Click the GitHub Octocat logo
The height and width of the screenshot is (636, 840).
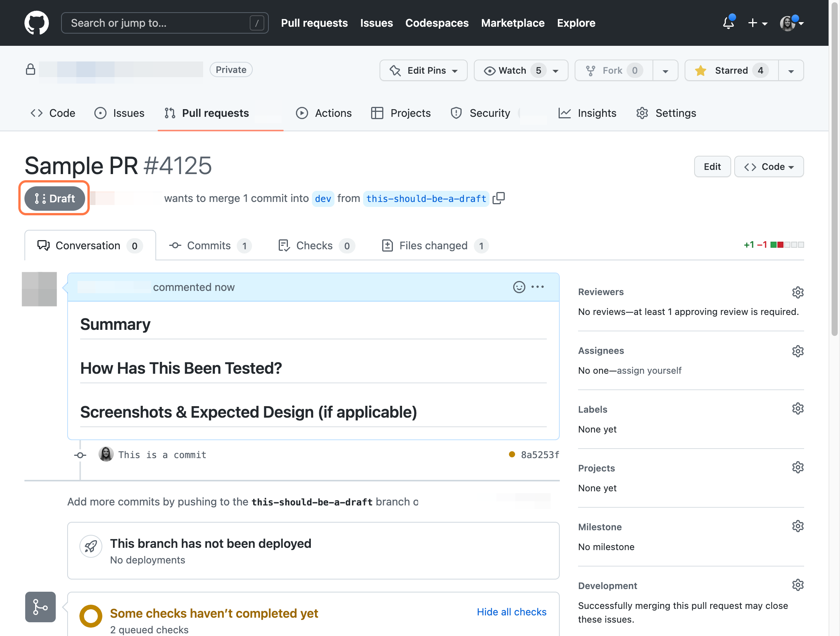37,23
